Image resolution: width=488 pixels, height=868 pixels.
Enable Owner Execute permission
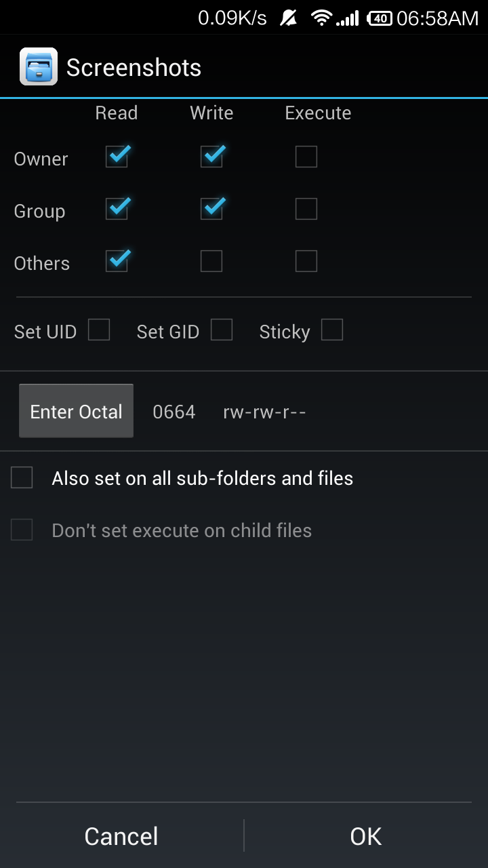[x=306, y=157]
